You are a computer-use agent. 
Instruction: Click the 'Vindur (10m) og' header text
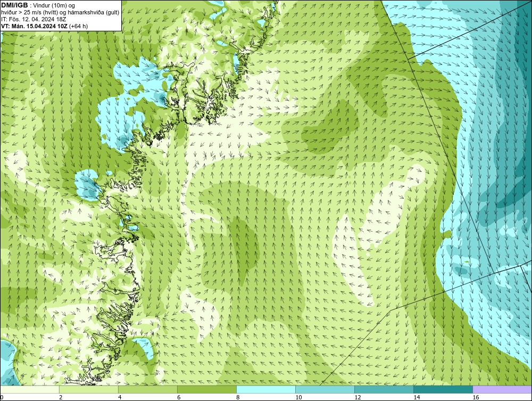tap(54, 6)
